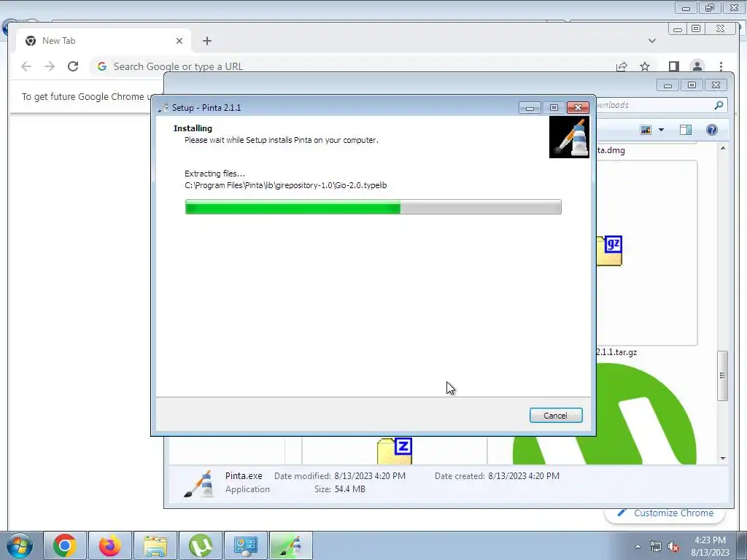Viewport: 747px width, 560px height.
Task: Select the Pinta setup taskbar icon
Action: pyautogui.click(x=291, y=545)
